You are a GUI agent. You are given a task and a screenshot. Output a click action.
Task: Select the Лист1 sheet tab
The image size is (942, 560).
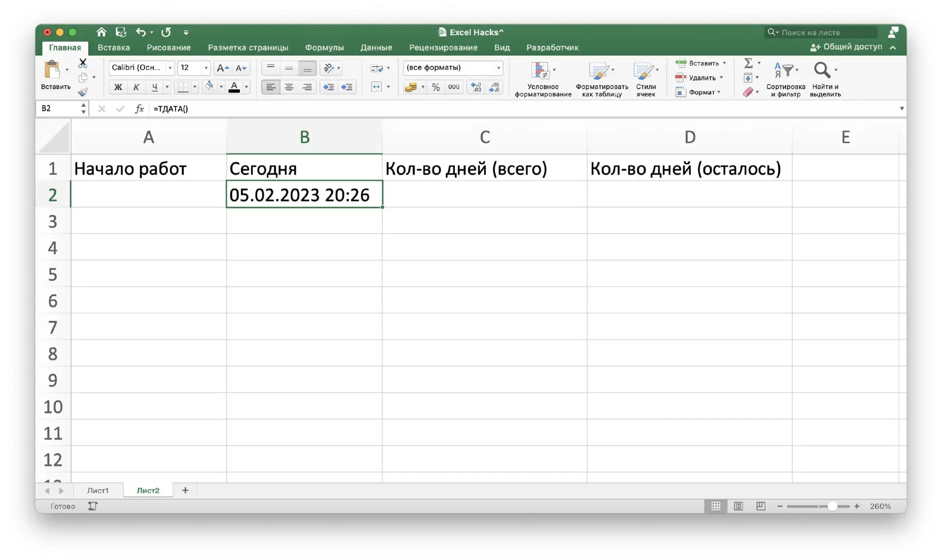(98, 490)
